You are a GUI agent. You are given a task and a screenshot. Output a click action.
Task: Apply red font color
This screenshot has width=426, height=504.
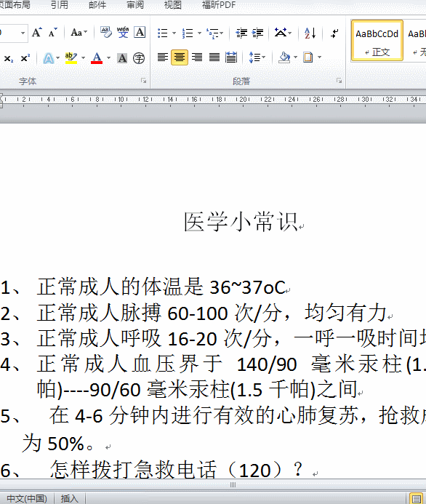[97, 58]
